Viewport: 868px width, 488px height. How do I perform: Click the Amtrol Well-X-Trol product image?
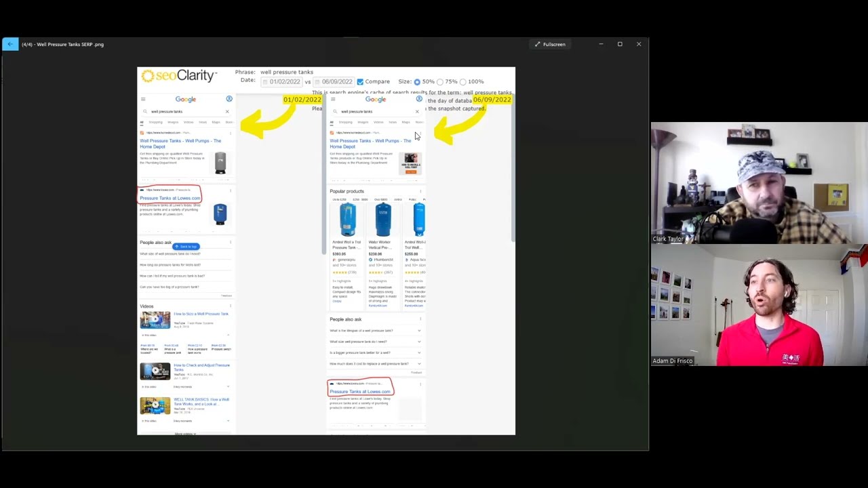click(x=347, y=219)
